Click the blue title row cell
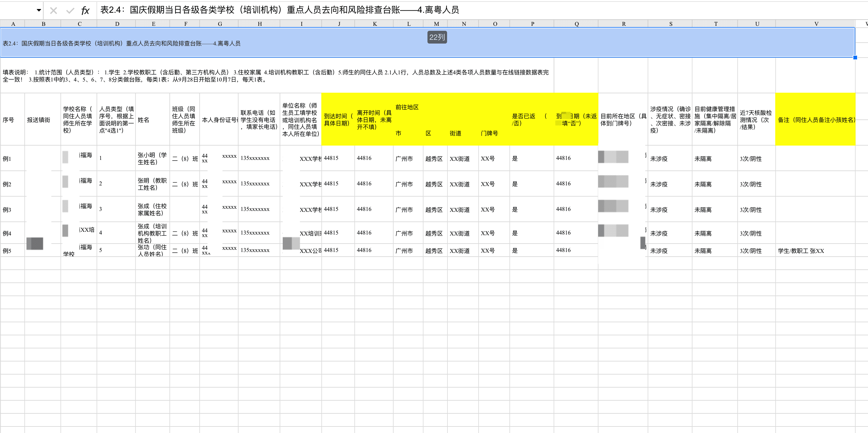The height and width of the screenshot is (433, 868). pos(337,44)
